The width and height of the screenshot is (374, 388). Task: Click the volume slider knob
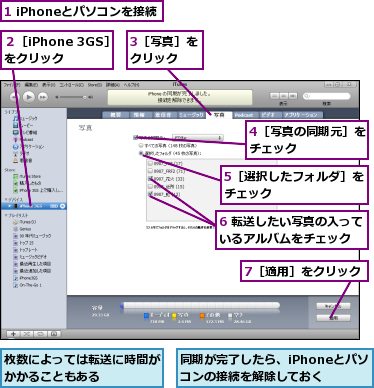pos(84,97)
